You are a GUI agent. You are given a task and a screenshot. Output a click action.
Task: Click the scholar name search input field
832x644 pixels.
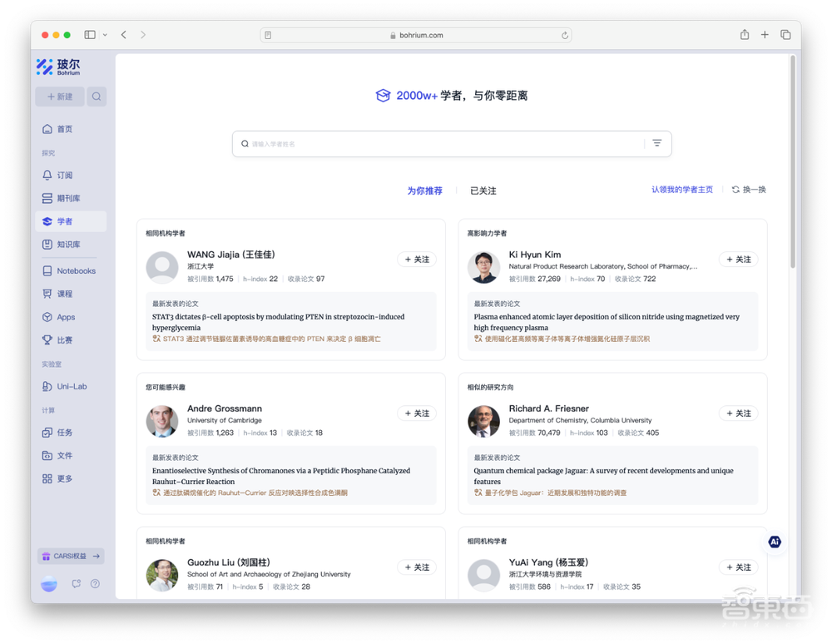(441, 144)
